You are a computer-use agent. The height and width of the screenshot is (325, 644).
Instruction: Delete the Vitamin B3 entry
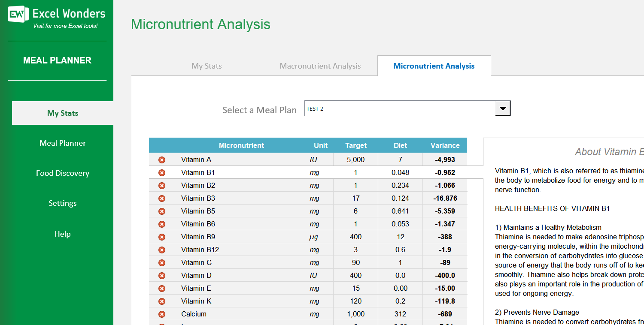(x=162, y=198)
